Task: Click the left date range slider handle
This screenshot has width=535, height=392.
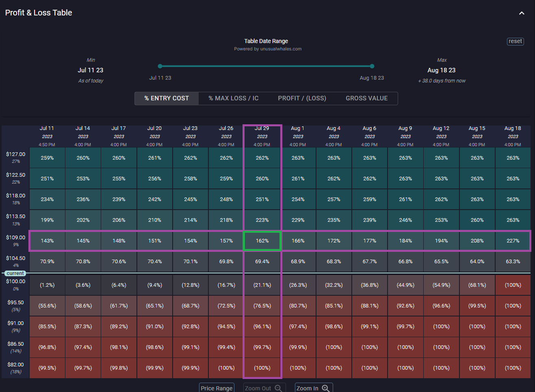Action: click(160, 66)
